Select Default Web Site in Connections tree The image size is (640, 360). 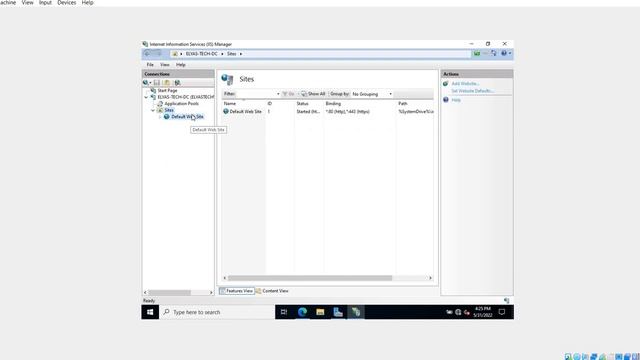(x=187, y=117)
